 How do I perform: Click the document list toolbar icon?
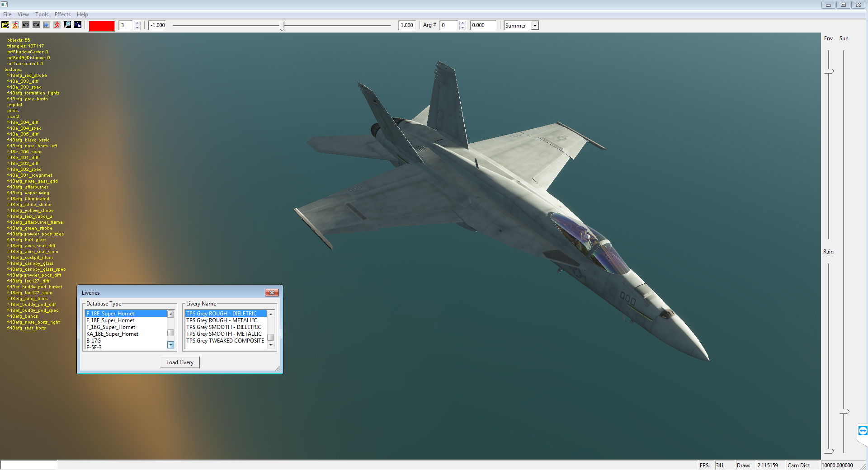(x=78, y=25)
